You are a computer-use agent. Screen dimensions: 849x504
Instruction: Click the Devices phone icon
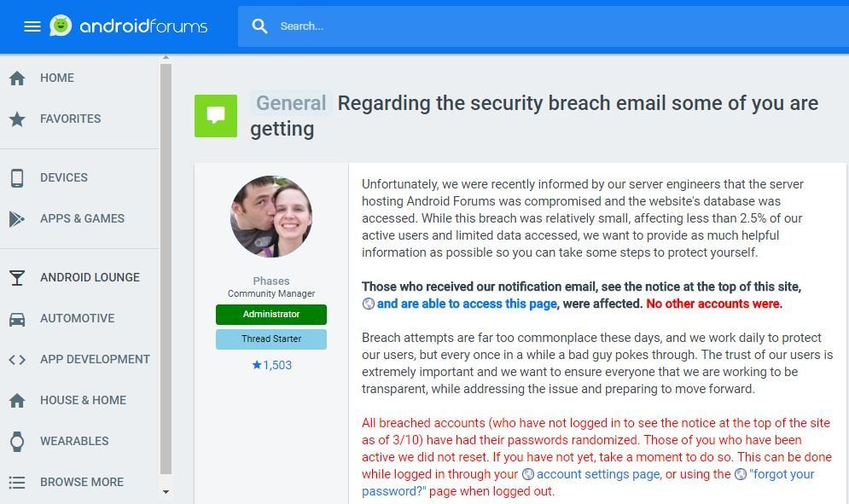tap(17, 177)
